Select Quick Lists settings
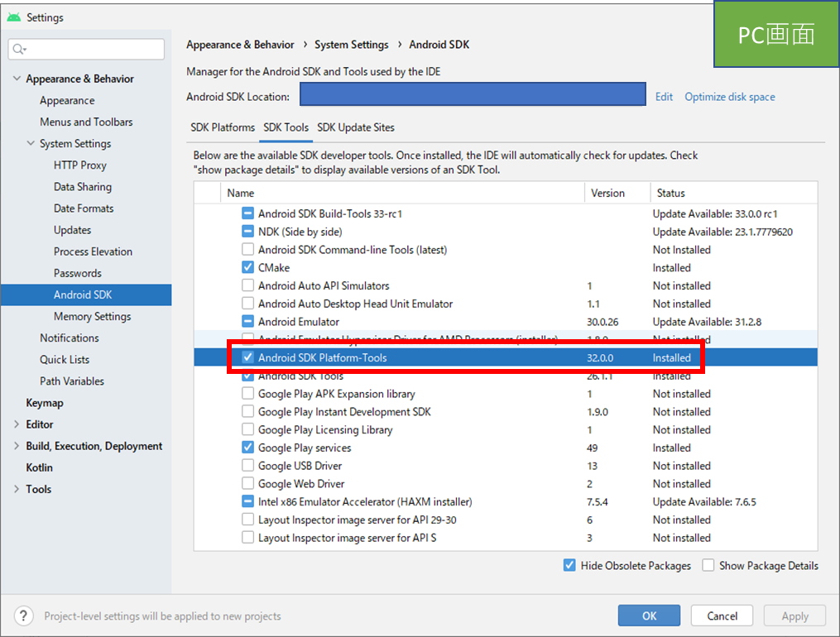The width and height of the screenshot is (840, 637). pos(65,360)
